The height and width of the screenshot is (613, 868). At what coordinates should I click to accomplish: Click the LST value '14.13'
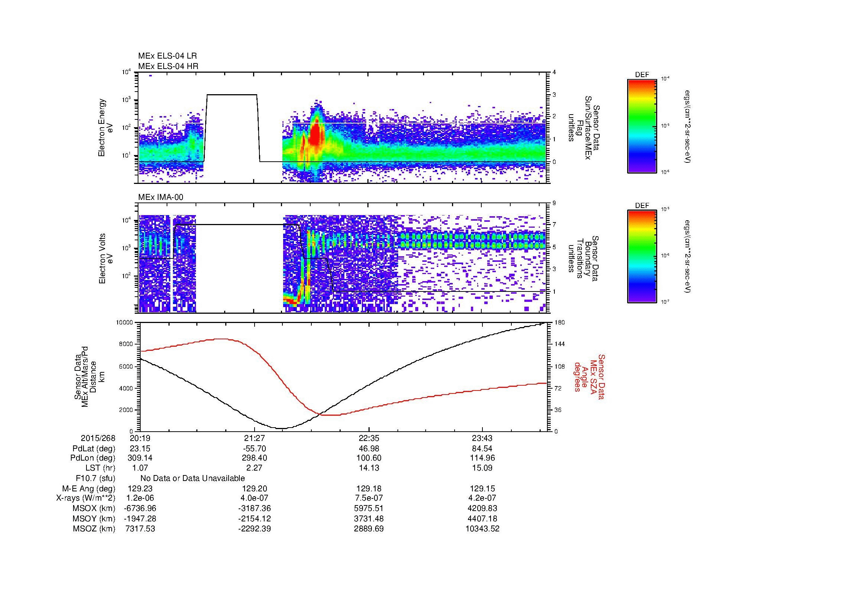pos(369,468)
